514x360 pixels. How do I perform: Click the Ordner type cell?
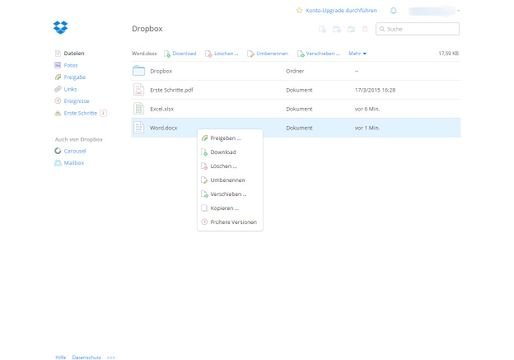(295, 71)
